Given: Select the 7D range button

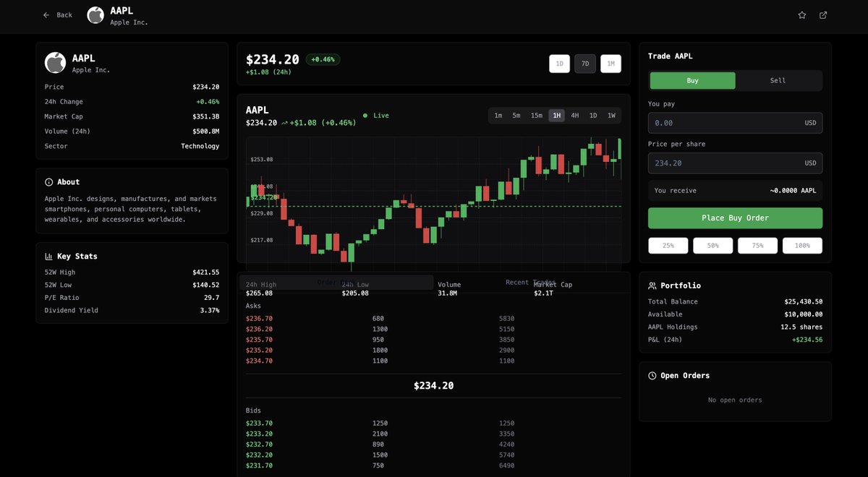Looking at the screenshot, I should pyautogui.click(x=585, y=64).
